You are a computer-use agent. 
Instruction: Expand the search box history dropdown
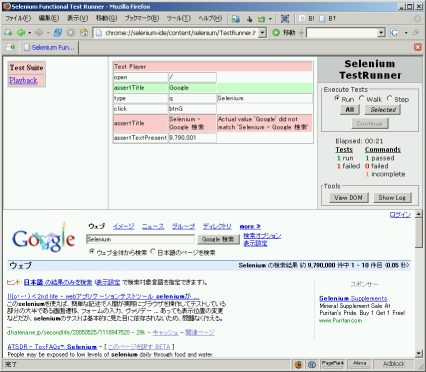point(381,33)
